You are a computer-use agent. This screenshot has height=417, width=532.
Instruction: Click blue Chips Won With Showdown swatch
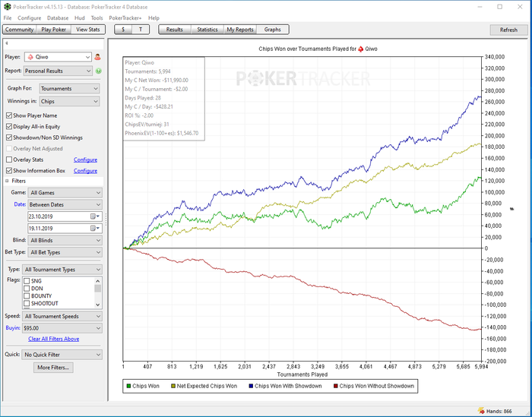coord(251,386)
